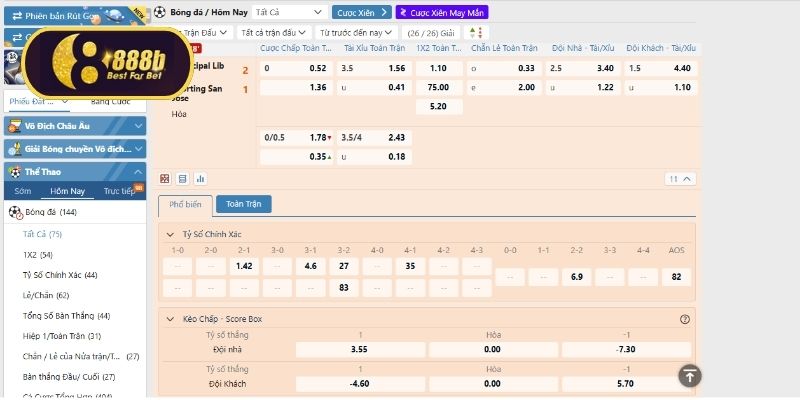Screen dimensions: 800x400
Task: Select the Sớm tab in sidebar
Action: pos(23,191)
